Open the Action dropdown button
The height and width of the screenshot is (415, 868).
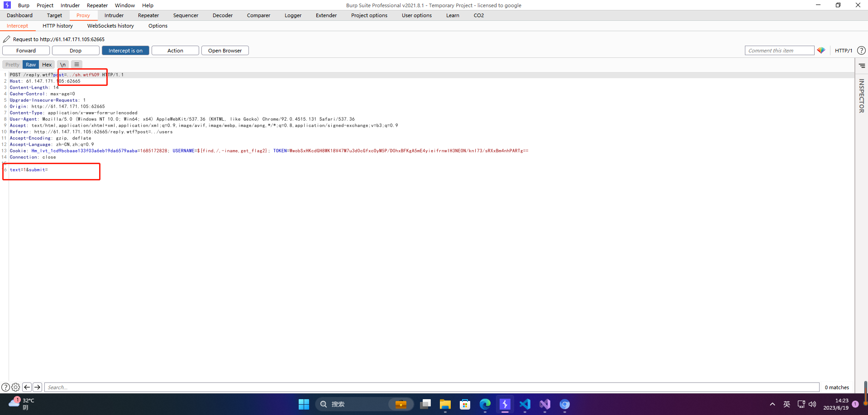pyautogui.click(x=175, y=51)
